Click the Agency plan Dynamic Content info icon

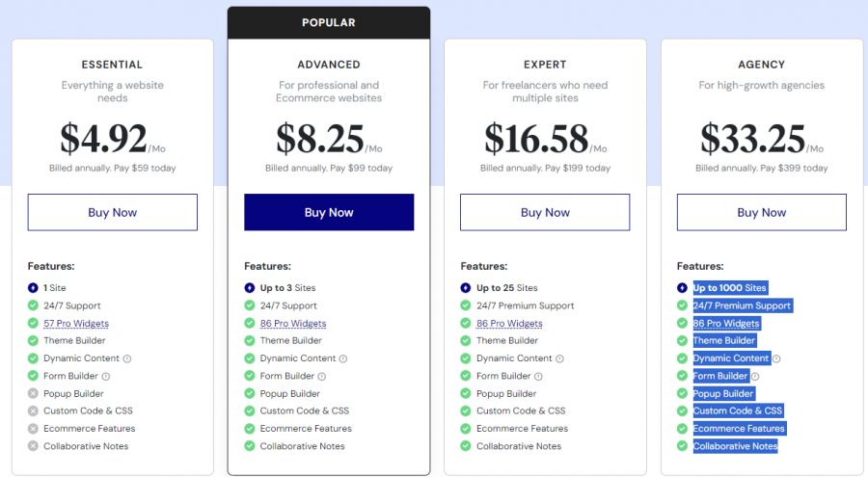776,358
